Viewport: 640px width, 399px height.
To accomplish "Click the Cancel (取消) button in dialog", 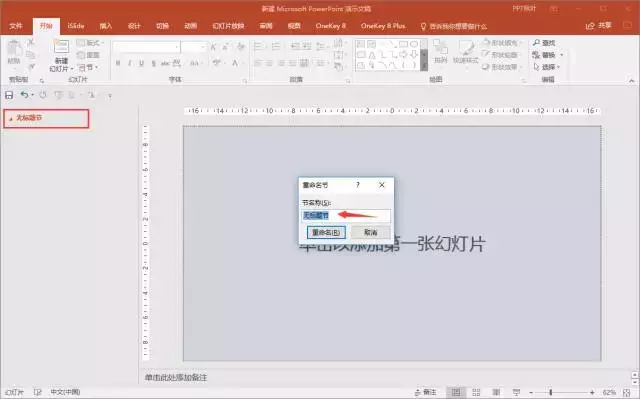I will tap(370, 233).
